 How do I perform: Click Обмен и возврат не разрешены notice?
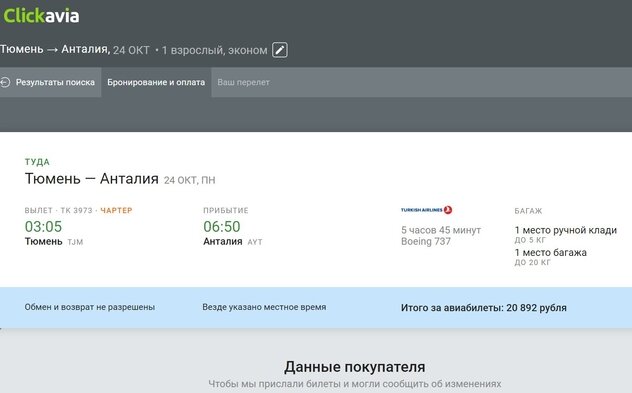pos(89,307)
